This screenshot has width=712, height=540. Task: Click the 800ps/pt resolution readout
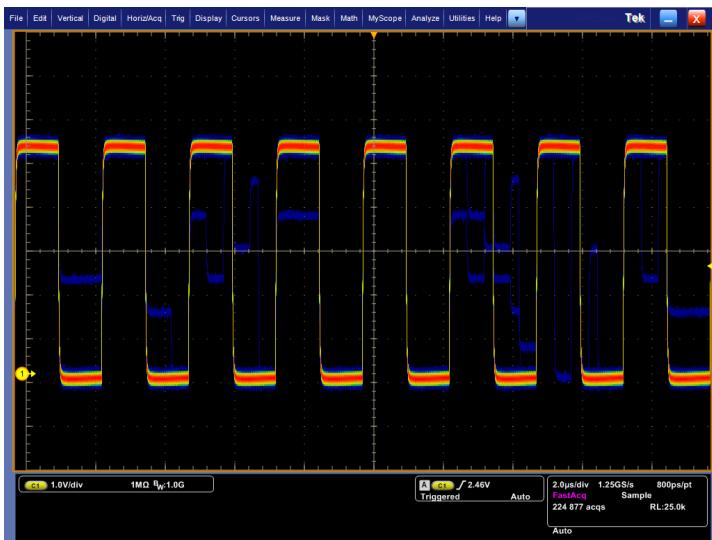[674, 485]
